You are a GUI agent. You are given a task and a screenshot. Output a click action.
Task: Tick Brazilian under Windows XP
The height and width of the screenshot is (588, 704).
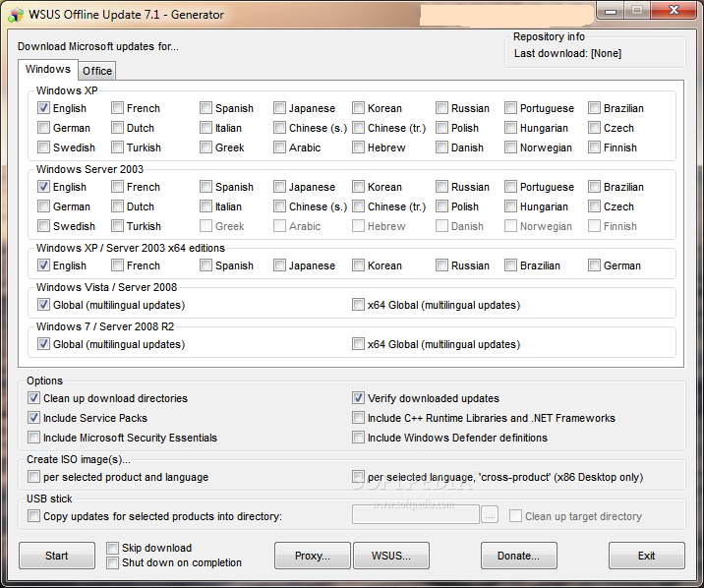tap(594, 108)
